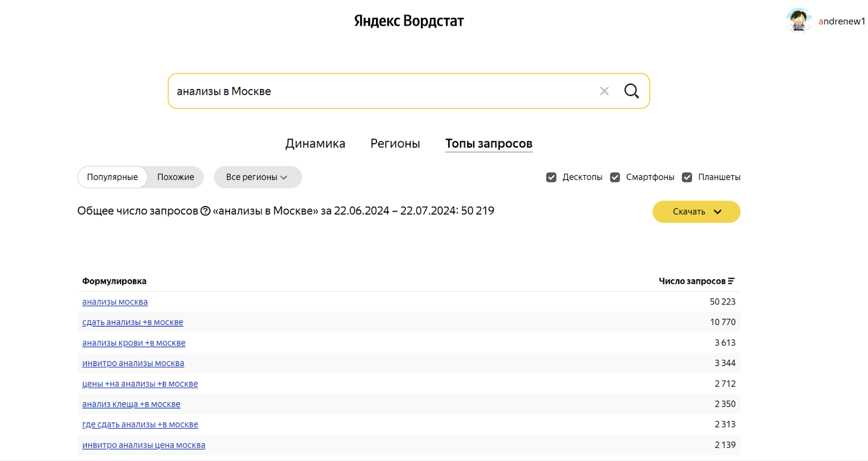Click the question mark help icon
Screen dimensions: 868x461
pos(206,211)
